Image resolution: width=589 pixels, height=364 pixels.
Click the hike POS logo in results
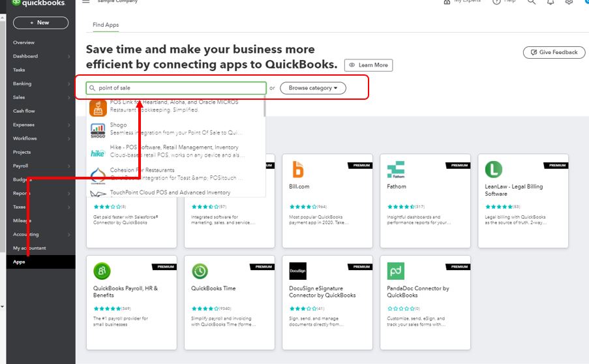(98, 153)
